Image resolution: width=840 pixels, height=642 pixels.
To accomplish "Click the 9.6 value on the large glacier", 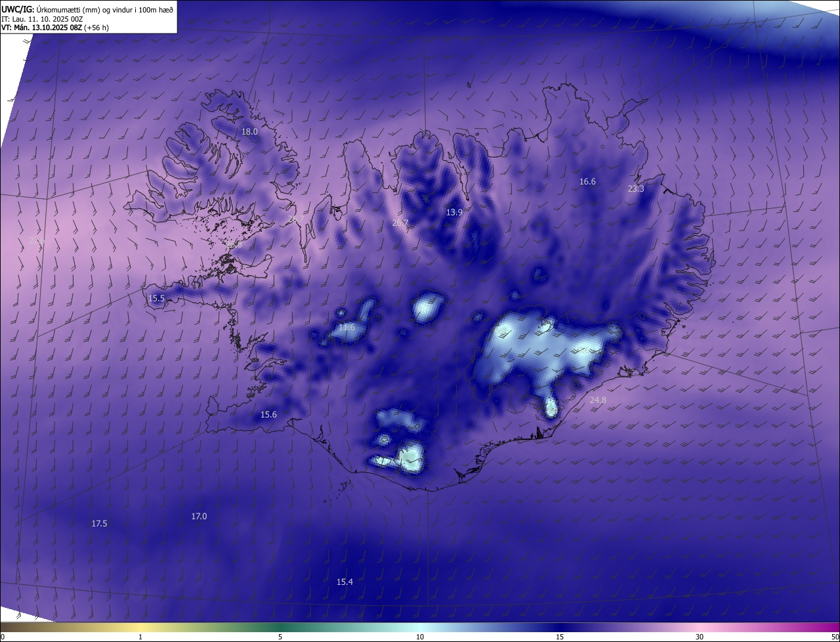I will point(584,351).
